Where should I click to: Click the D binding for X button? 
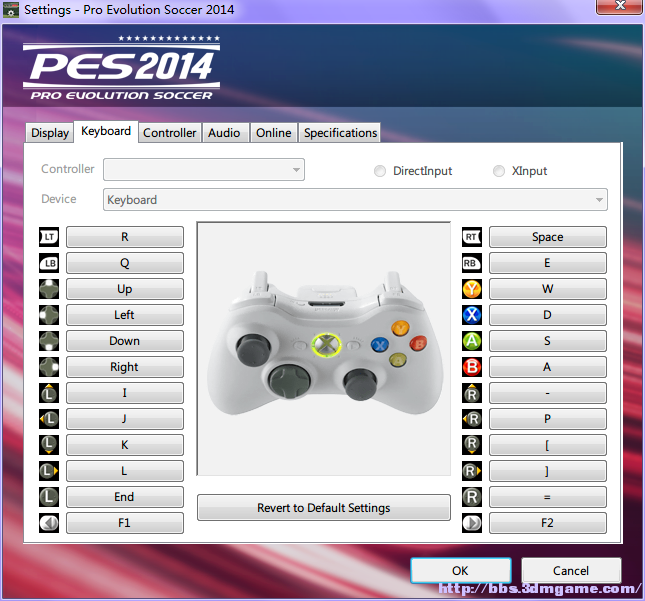point(548,315)
